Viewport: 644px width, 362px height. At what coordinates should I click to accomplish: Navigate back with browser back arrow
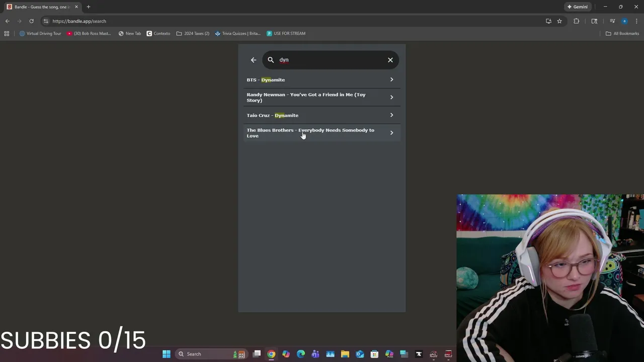7,21
